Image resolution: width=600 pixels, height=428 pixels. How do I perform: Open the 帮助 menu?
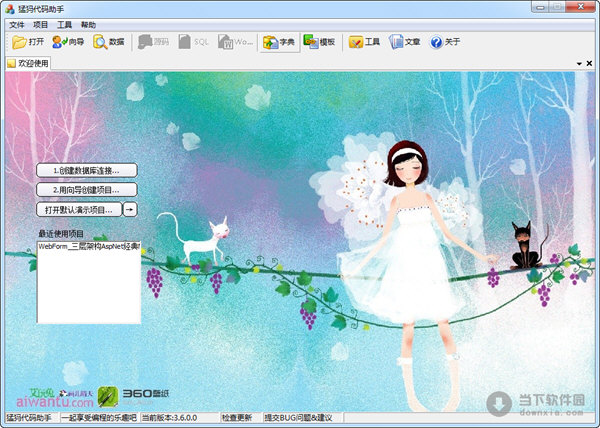[x=88, y=25]
